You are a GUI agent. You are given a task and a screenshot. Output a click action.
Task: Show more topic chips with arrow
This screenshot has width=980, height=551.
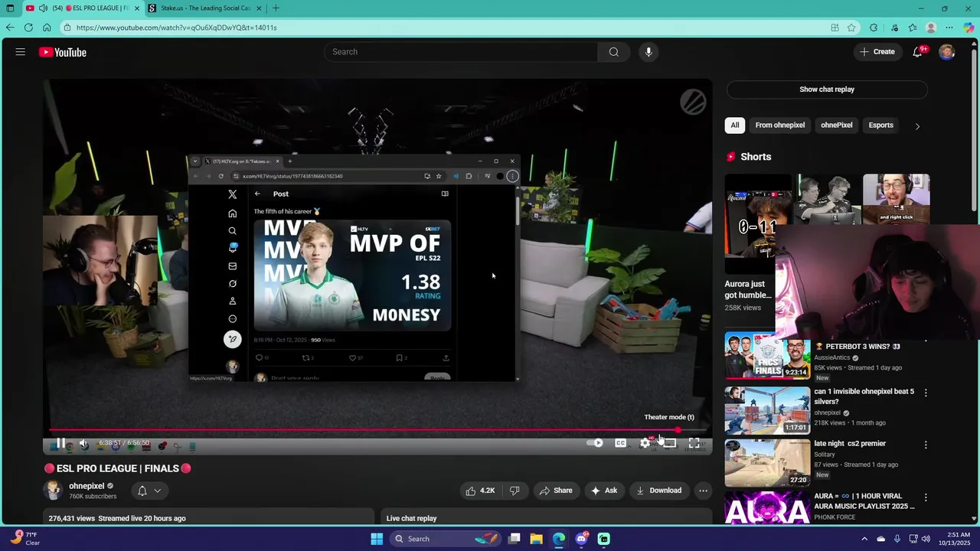coord(917,126)
